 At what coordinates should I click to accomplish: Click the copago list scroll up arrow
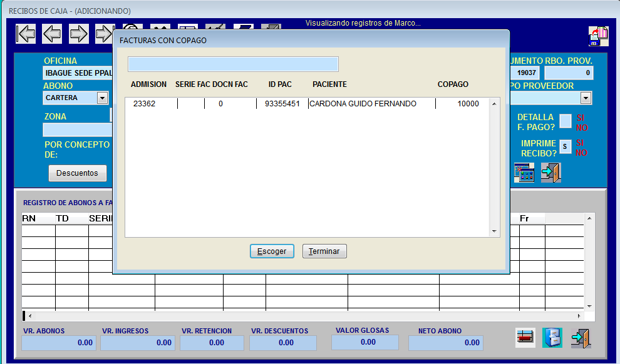[494, 104]
